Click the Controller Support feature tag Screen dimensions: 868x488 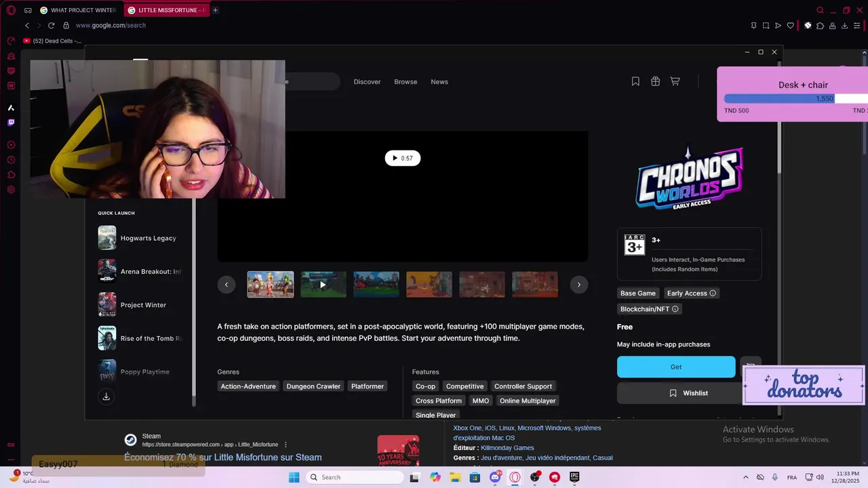click(523, 386)
